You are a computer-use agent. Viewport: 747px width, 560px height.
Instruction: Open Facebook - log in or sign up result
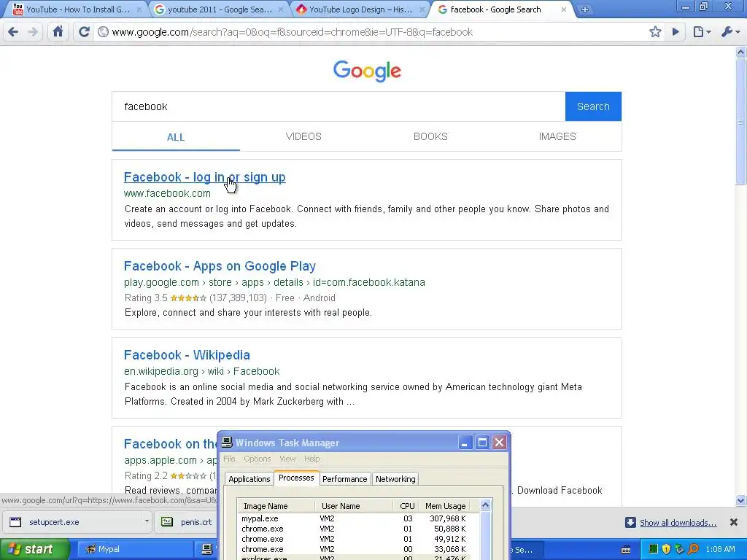[x=204, y=177]
